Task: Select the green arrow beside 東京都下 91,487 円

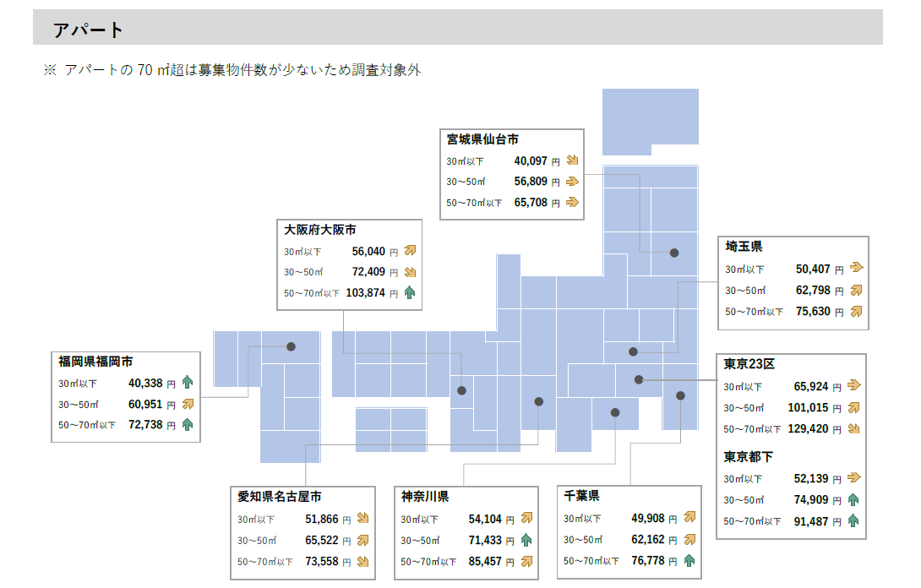Action: tap(853, 520)
